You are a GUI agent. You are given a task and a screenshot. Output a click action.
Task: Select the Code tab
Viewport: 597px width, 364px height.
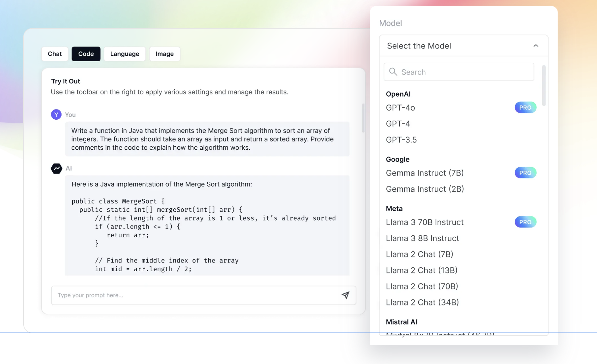(86, 54)
